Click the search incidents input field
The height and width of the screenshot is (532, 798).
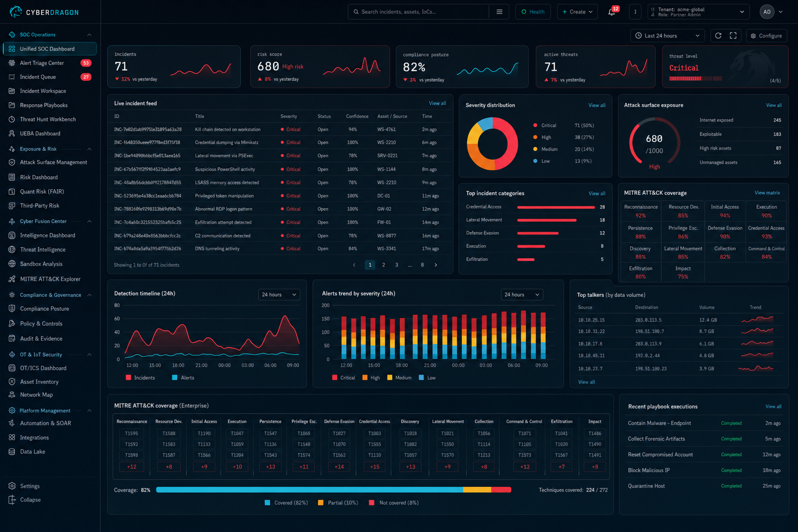[419, 12]
